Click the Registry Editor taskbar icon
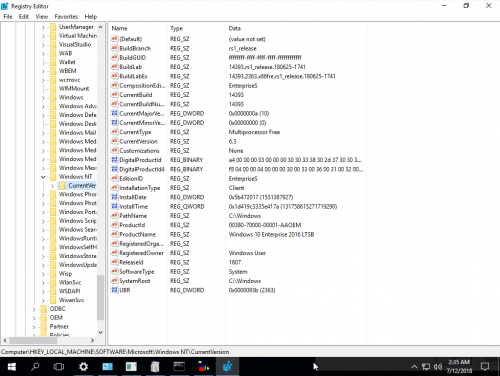 click(x=228, y=367)
